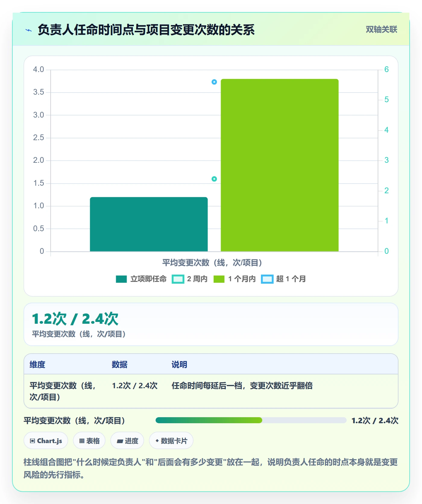The height and width of the screenshot is (504, 422).
Task: Click the tall green 1 个月内 bar
Action: click(279, 165)
